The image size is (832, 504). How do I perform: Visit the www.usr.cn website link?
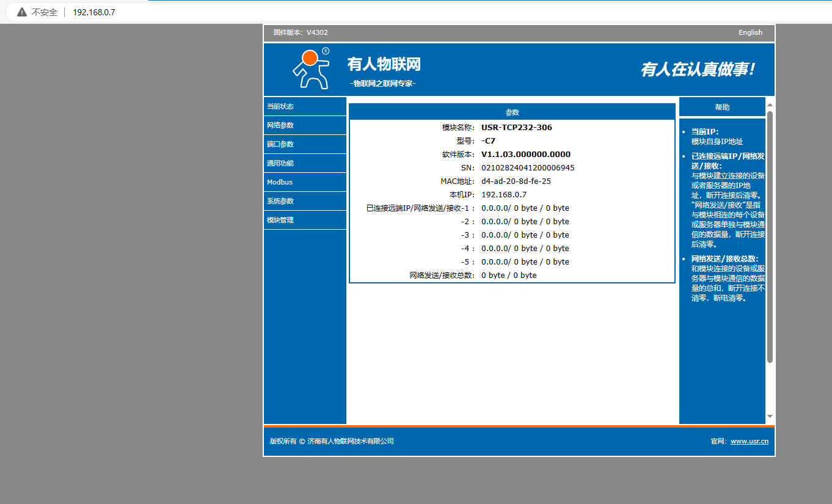pyautogui.click(x=750, y=441)
